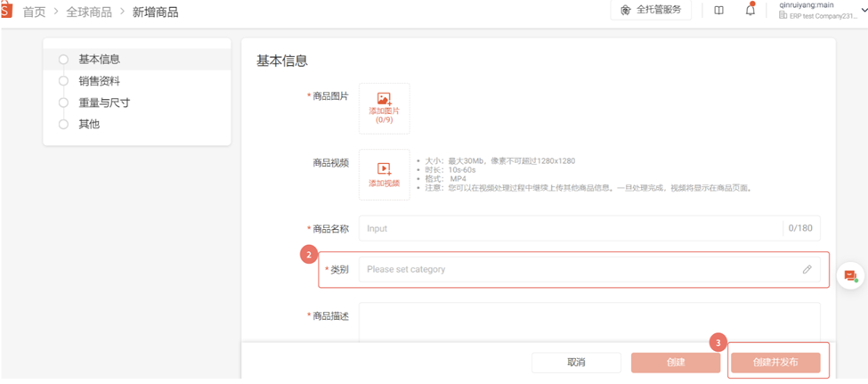The width and height of the screenshot is (868, 384).
Task: Select the 重量与尺寸 step indicator
Action: [63, 102]
